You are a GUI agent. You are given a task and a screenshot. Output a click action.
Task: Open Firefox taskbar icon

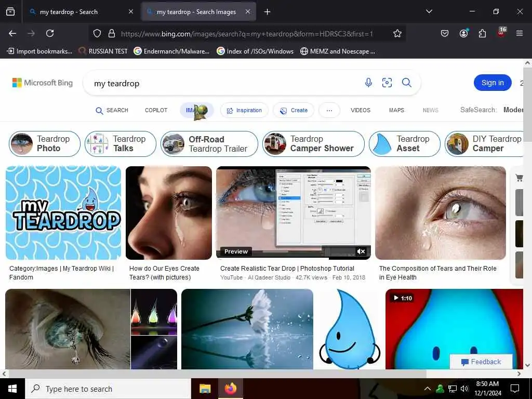click(x=230, y=389)
